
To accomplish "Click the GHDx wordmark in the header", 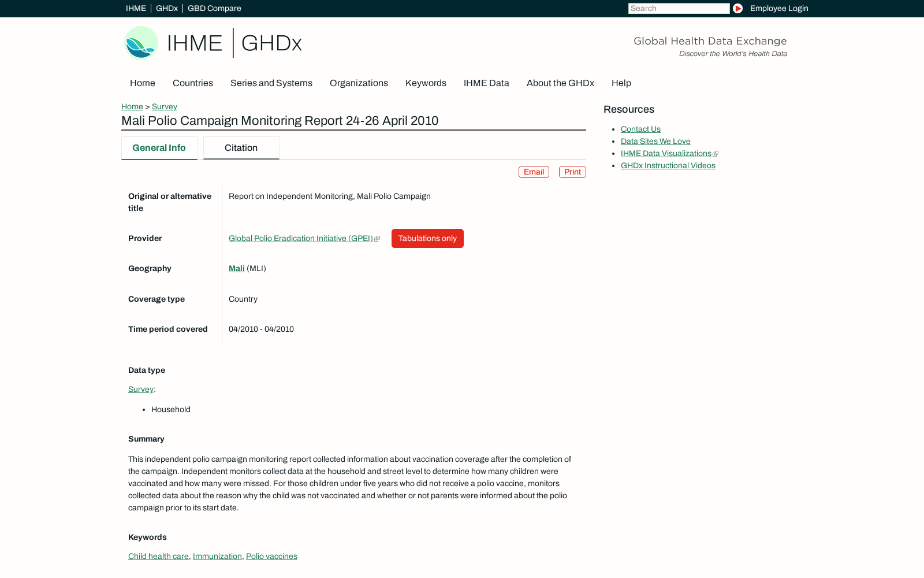I will (x=271, y=43).
